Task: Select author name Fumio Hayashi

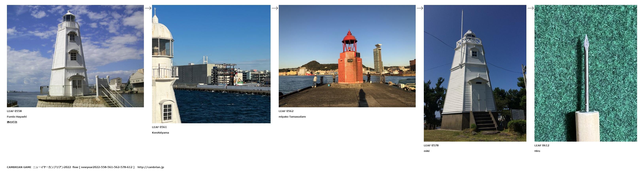Action: click(17, 117)
